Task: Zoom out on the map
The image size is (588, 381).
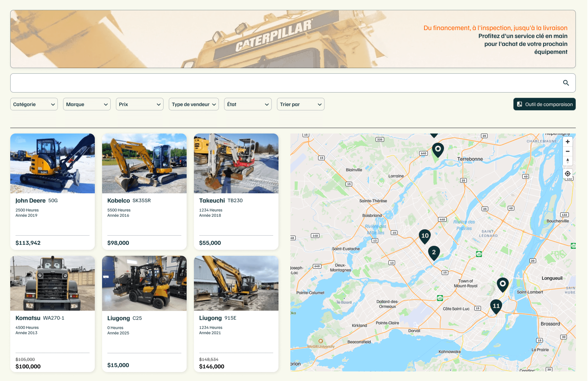Action: [568, 151]
